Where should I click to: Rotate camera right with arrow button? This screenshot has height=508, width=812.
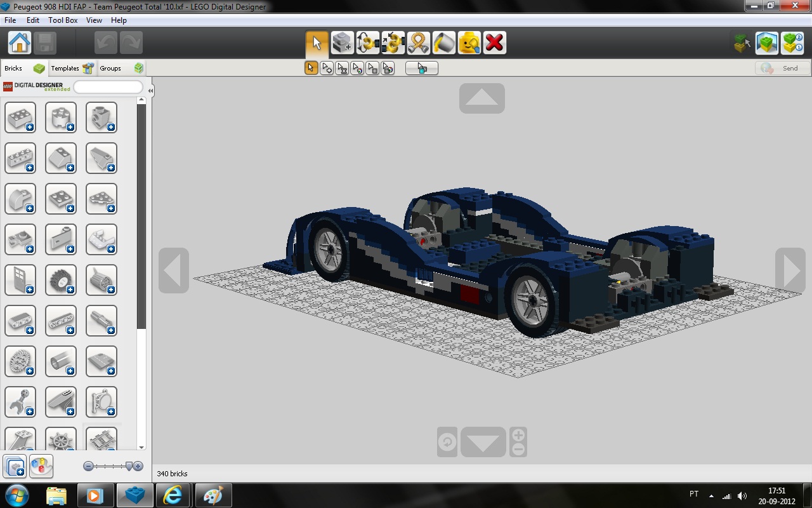tap(790, 271)
